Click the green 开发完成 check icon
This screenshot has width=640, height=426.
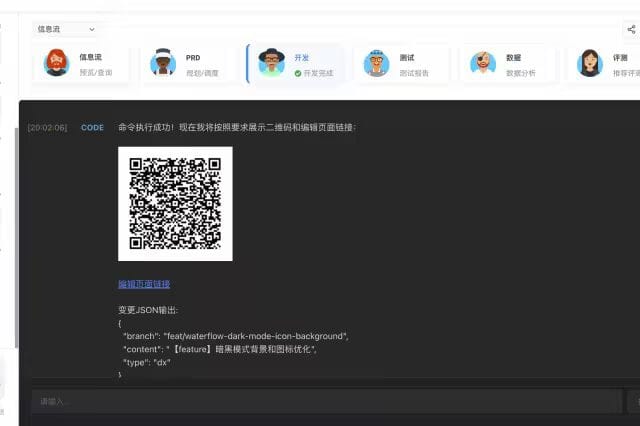tap(298, 73)
